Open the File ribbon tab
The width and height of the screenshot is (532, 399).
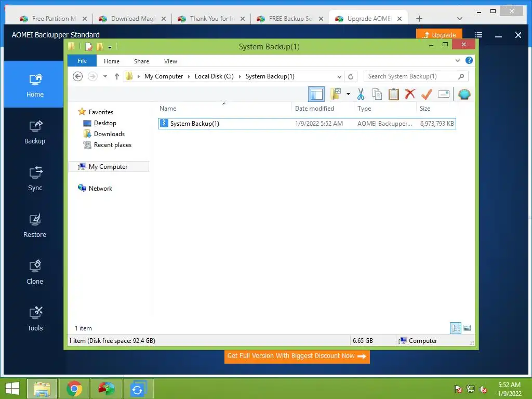[x=82, y=61]
